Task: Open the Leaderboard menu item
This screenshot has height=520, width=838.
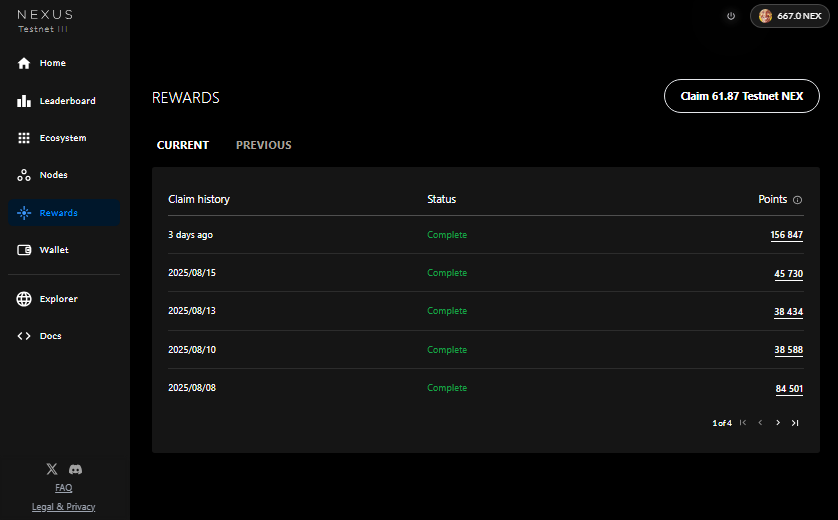Action: pos(64,101)
